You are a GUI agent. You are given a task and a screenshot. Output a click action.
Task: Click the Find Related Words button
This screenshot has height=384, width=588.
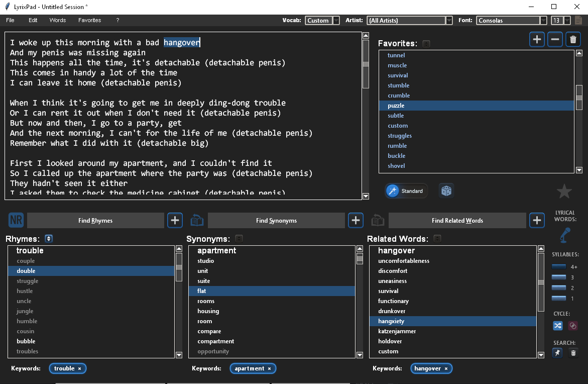(457, 220)
